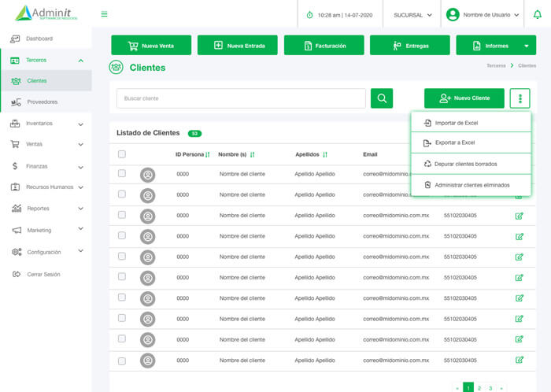Click the notification bell icon
551x392 pixels.
[537, 14]
